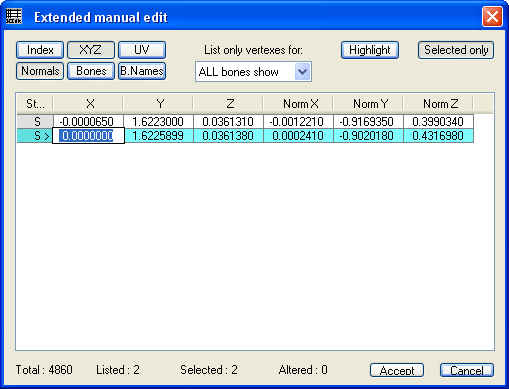Click the Y column header
This screenshot has height=389, width=509.
click(x=158, y=104)
